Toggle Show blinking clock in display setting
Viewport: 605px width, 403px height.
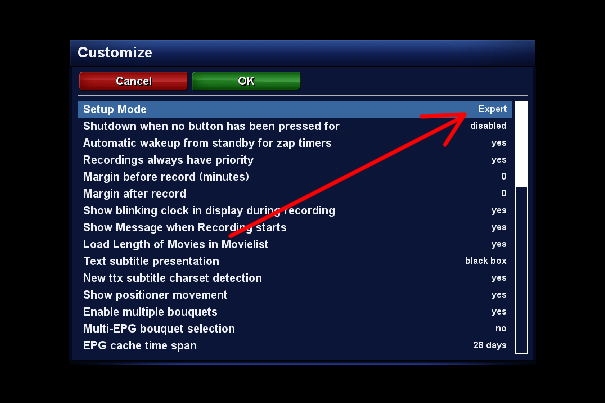[295, 210]
